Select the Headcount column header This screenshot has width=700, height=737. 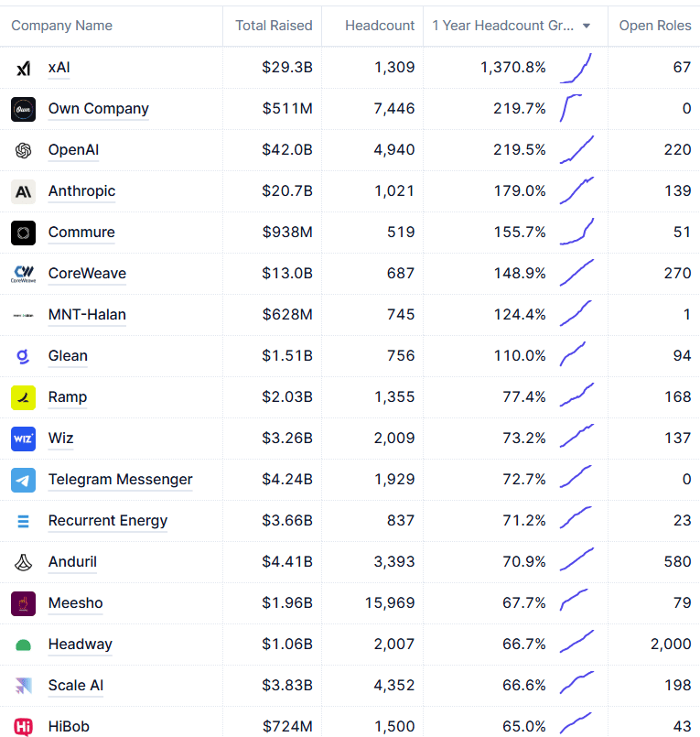(x=380, y=26)
